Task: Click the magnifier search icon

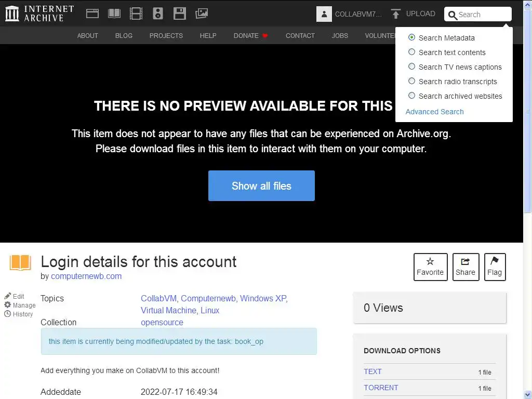Action: [x=453, y=15]
